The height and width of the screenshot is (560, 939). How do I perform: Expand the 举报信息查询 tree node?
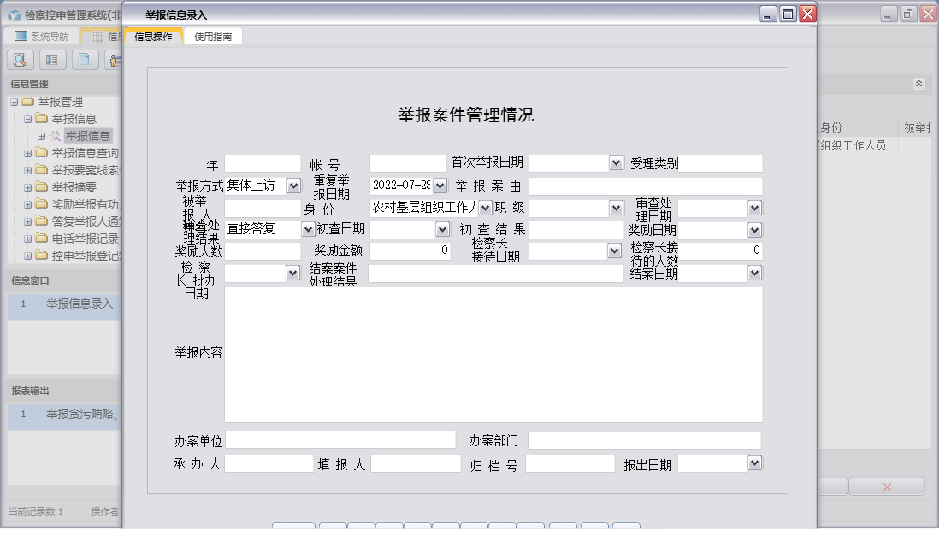pyautogui.click(x=27, y=155)
